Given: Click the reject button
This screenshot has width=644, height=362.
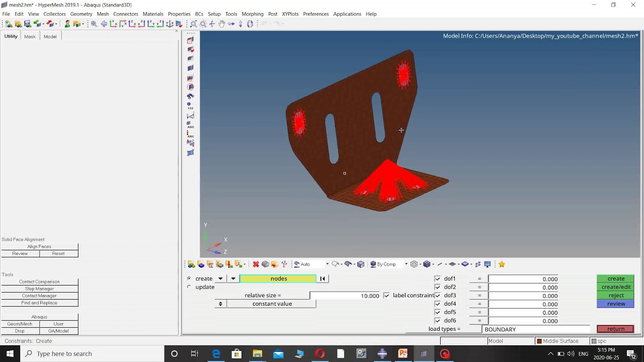Looking at the screenshot, I should [615, 296].
